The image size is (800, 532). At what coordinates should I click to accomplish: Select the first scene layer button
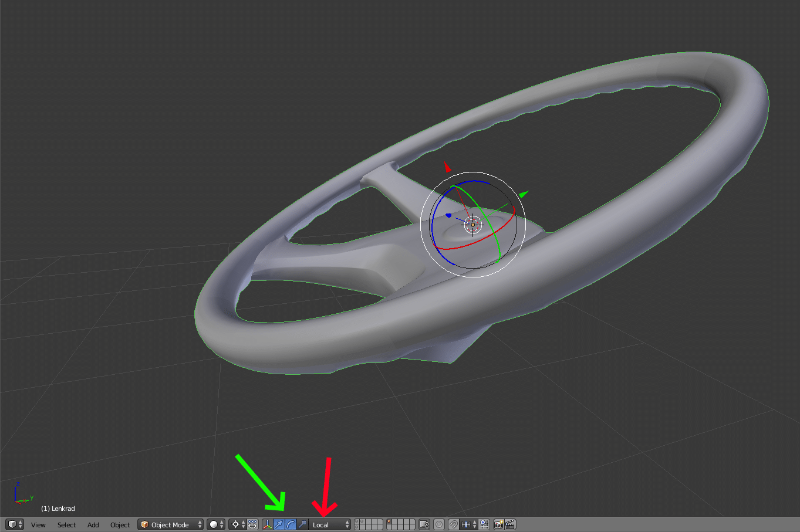coord(357,521)
